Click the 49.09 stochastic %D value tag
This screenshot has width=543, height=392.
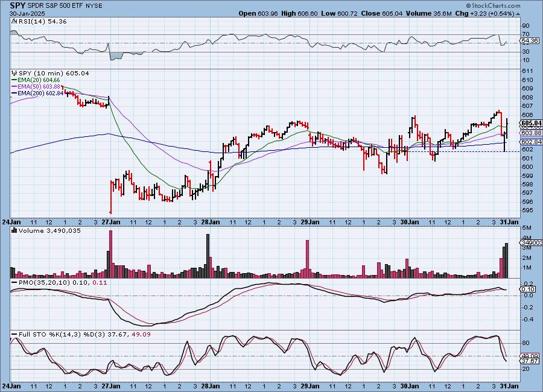pyautogui.click(x=530, y=356)
